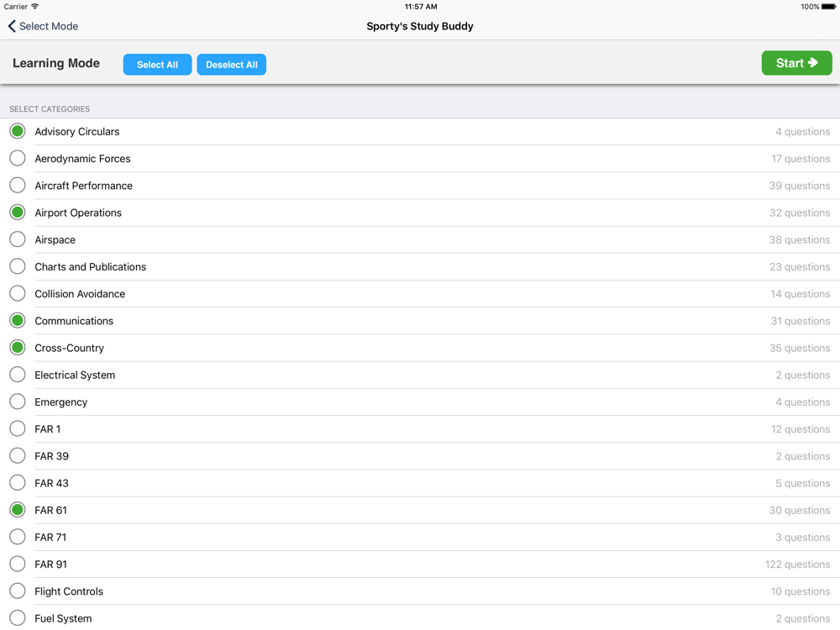Click the Advisory Circulars label

click(77, 132)
